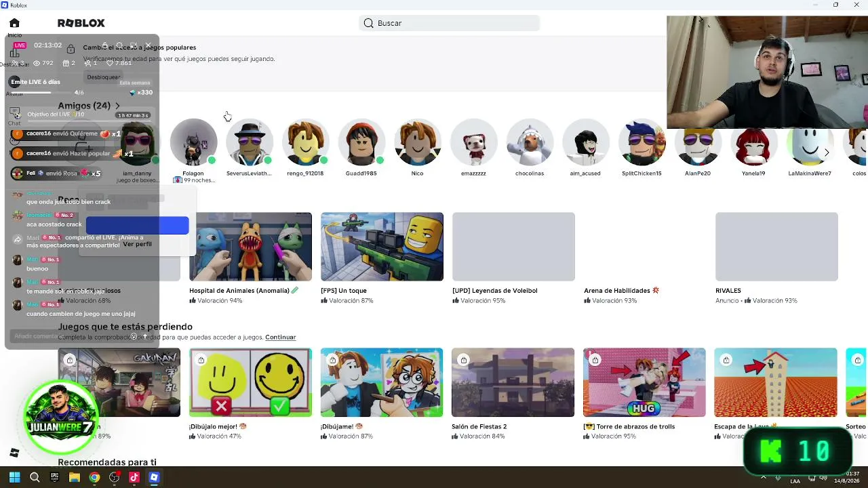Open the Torre de abrazos de trolls thumbnail
Screen dimensions: 868x488
(644, 382)
